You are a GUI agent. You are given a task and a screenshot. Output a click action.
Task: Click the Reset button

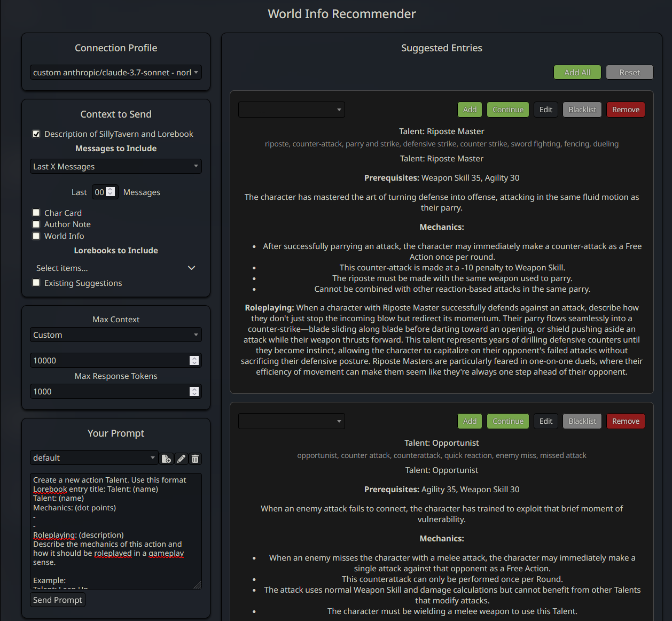pos(630,72)
